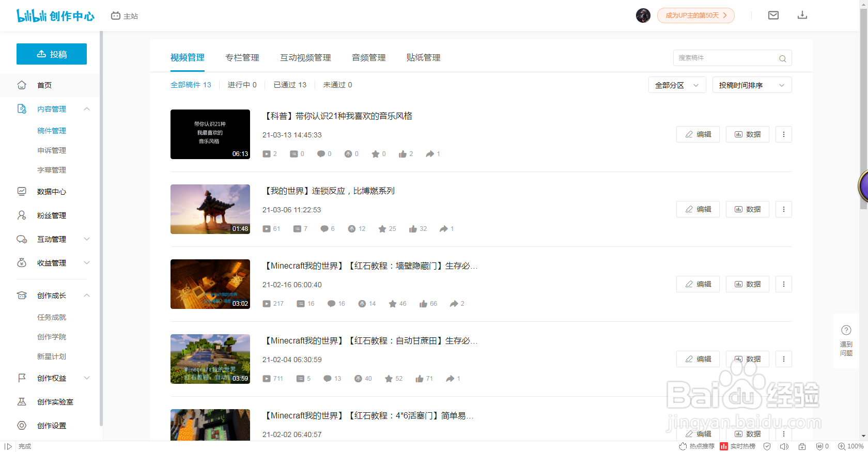Filter by 进行中 0
Screen dimensions: 868x452
(x=242, y=85)
